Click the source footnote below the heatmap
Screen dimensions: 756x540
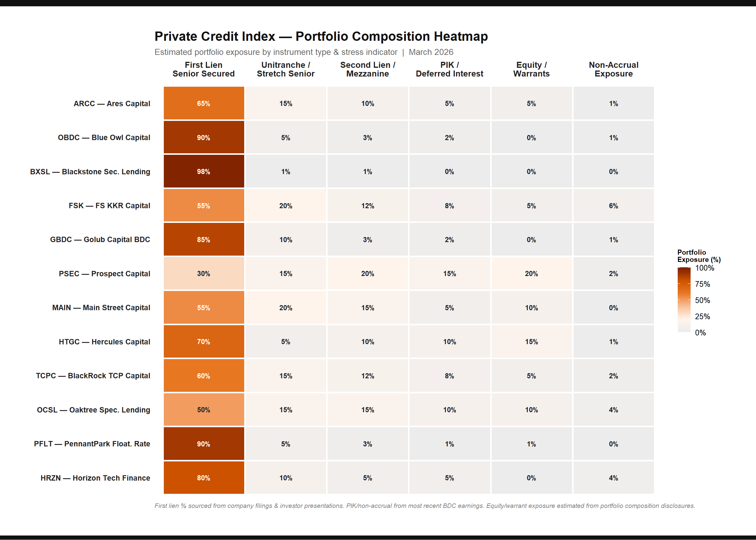424,505
